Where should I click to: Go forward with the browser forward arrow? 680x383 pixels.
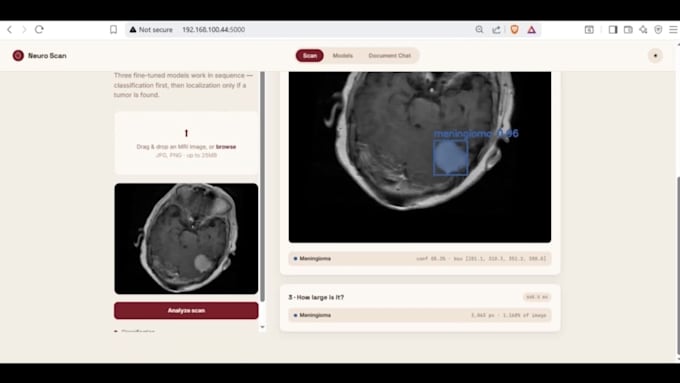pos(24,29)
